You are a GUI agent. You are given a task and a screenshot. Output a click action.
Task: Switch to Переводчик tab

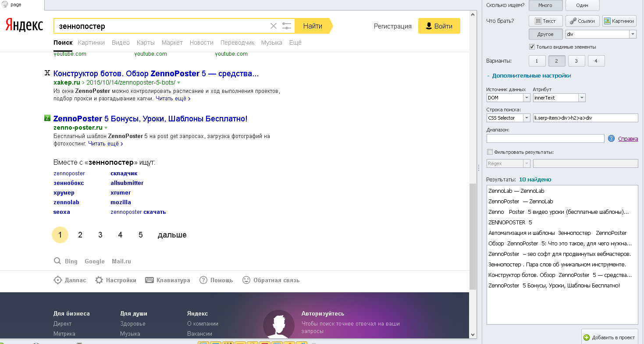point(237,43)
